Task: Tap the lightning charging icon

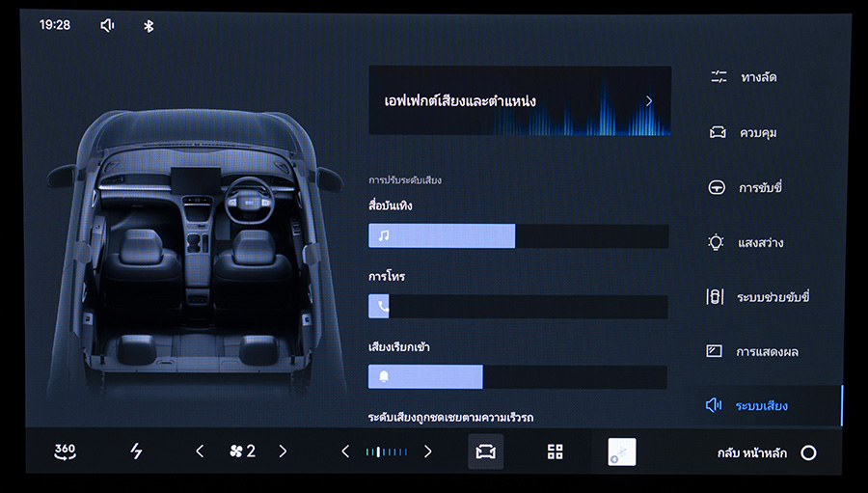Action: tap(136, 451)
